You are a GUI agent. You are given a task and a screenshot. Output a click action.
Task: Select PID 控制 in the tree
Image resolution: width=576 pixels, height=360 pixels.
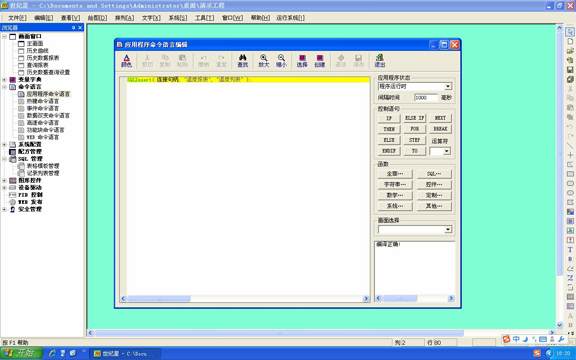30,195
